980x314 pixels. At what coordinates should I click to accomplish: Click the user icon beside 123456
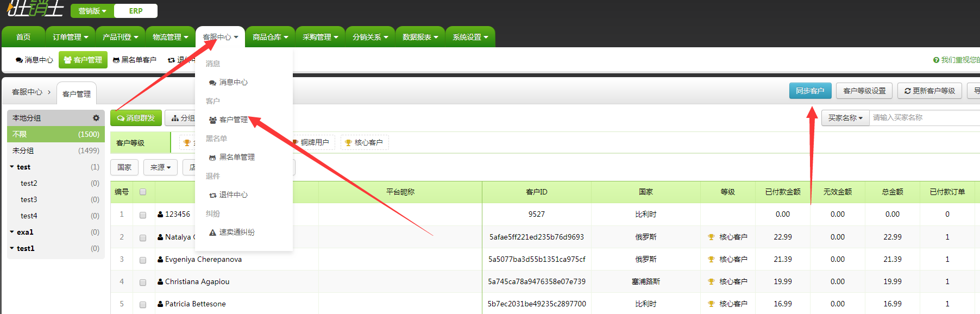(x=160, y=215)
